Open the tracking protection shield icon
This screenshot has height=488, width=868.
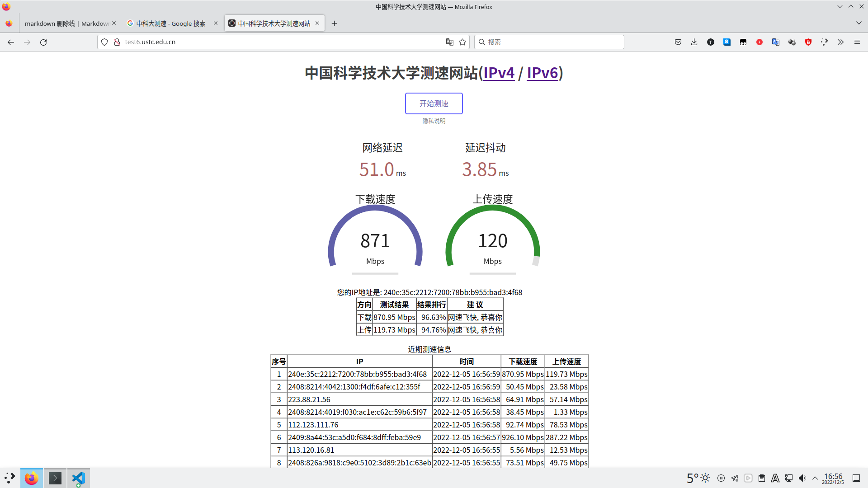[104, 42]
